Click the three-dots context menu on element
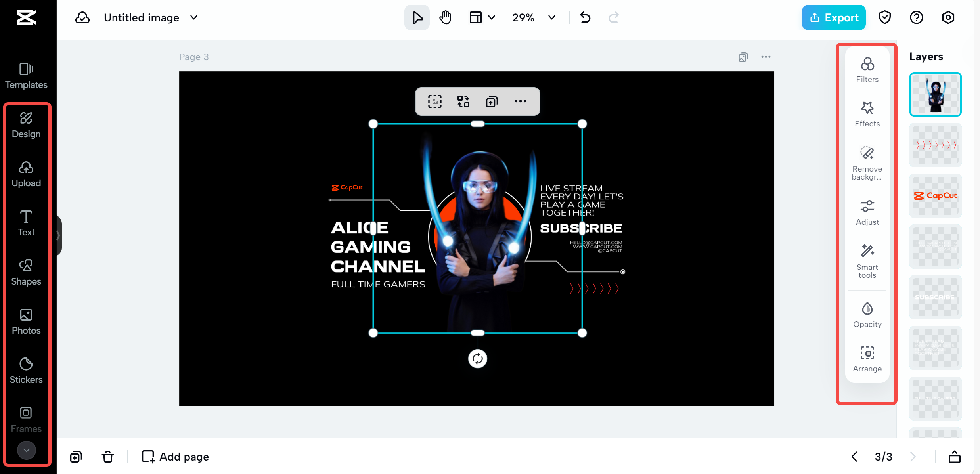The width and height of the screenshot is (980, 474). [x=520, y=101]
